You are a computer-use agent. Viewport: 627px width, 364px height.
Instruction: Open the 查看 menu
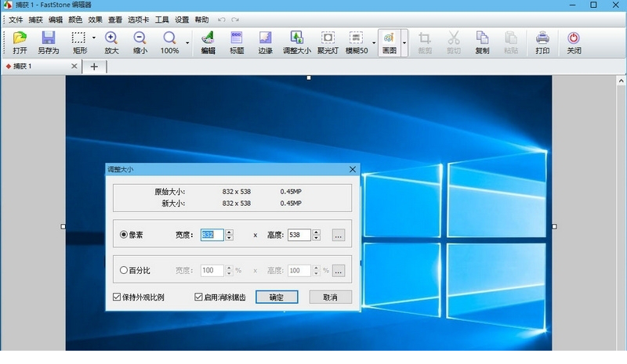point(115,20)
